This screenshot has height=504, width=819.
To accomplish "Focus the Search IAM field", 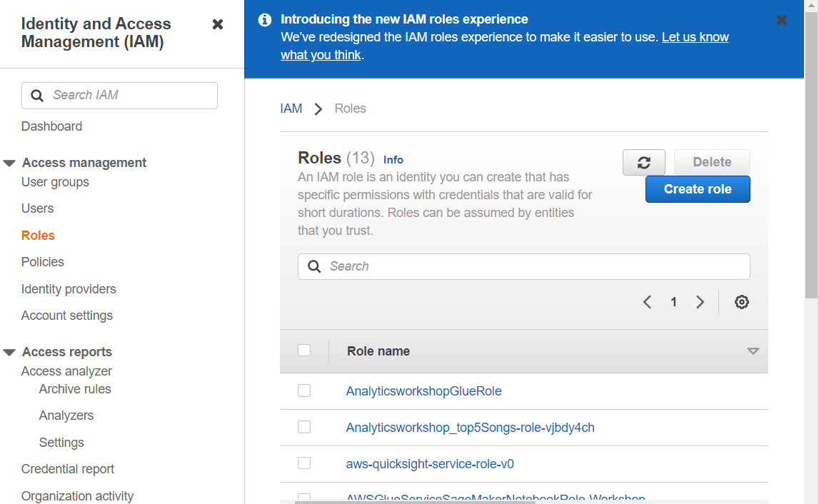I will coord(119,96).
